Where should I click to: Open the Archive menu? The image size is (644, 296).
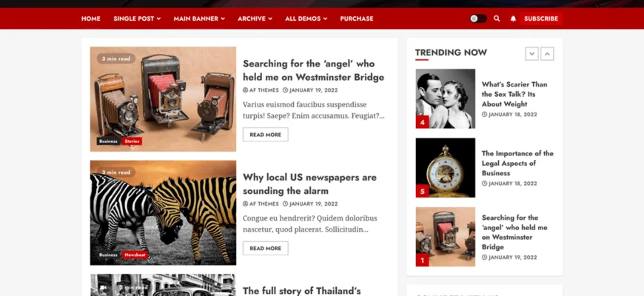pyautogui.click(x=255, y=18)
